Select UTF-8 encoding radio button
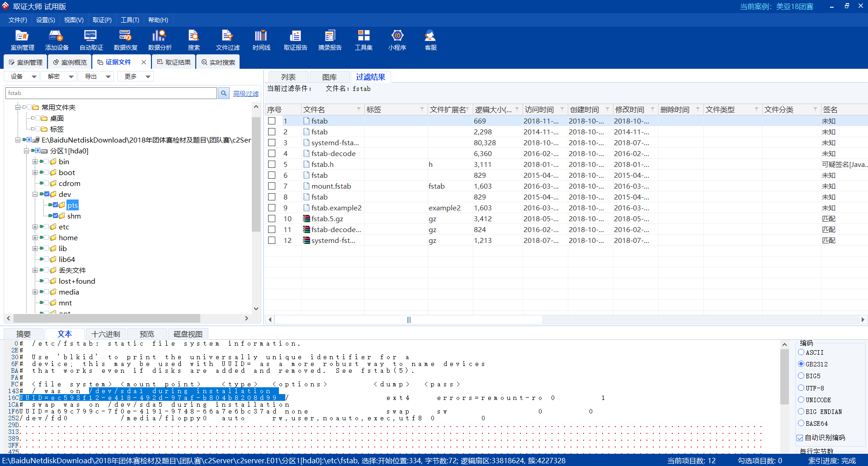 (801, 388)
